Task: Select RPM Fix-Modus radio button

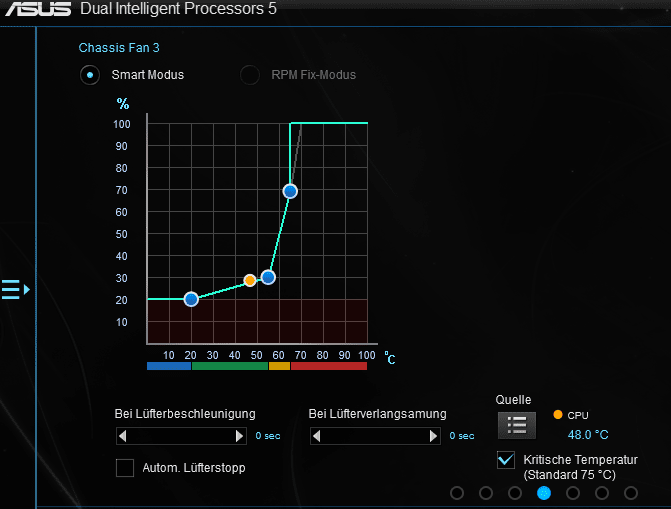Action: click(x=250, y=75)
